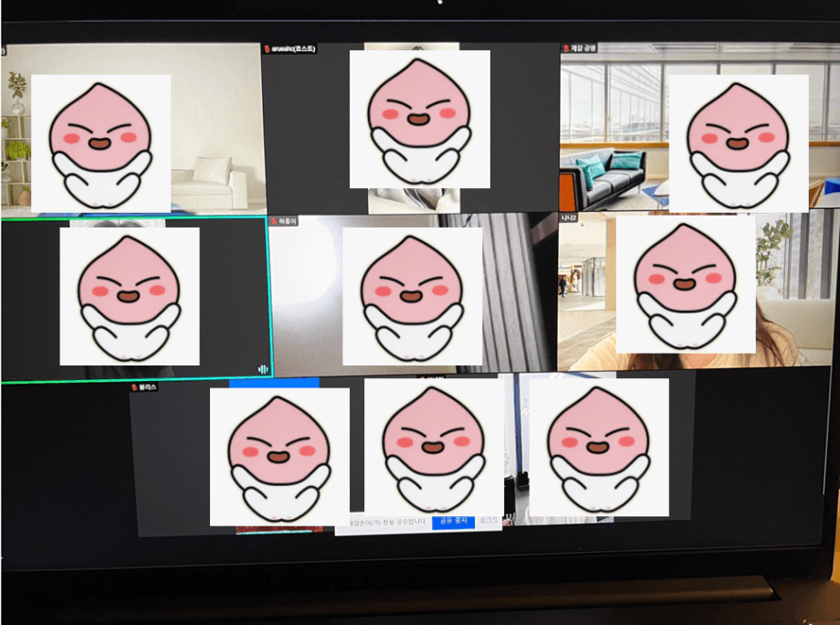The image size is (840, 625).
Task: Select the green-bordered active speaker video tile
Action: pos(136,299)
